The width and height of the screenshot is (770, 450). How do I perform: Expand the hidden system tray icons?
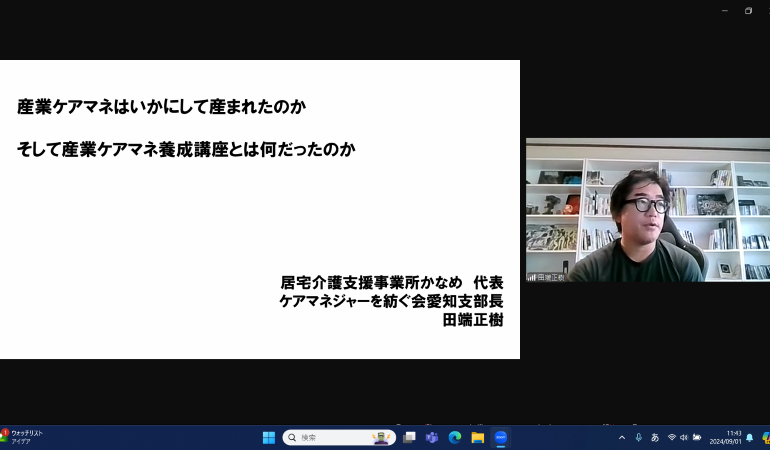click(x=622, y=438)
